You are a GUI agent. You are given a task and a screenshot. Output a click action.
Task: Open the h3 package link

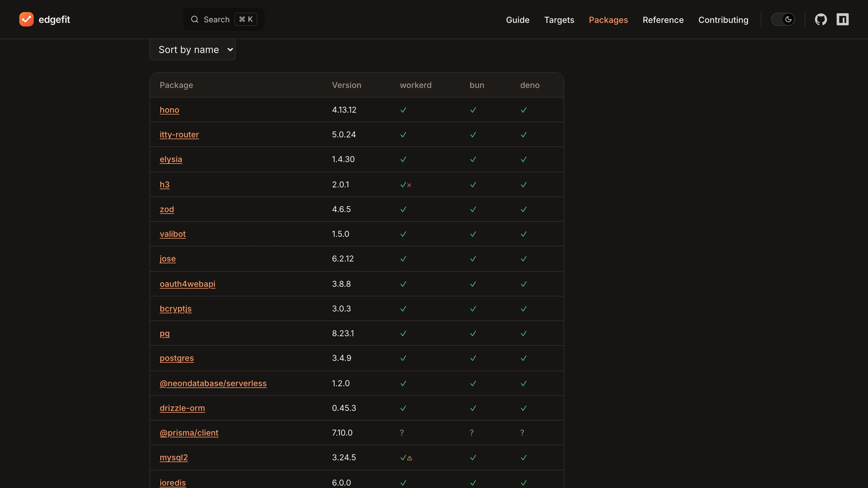coord(165,184)
